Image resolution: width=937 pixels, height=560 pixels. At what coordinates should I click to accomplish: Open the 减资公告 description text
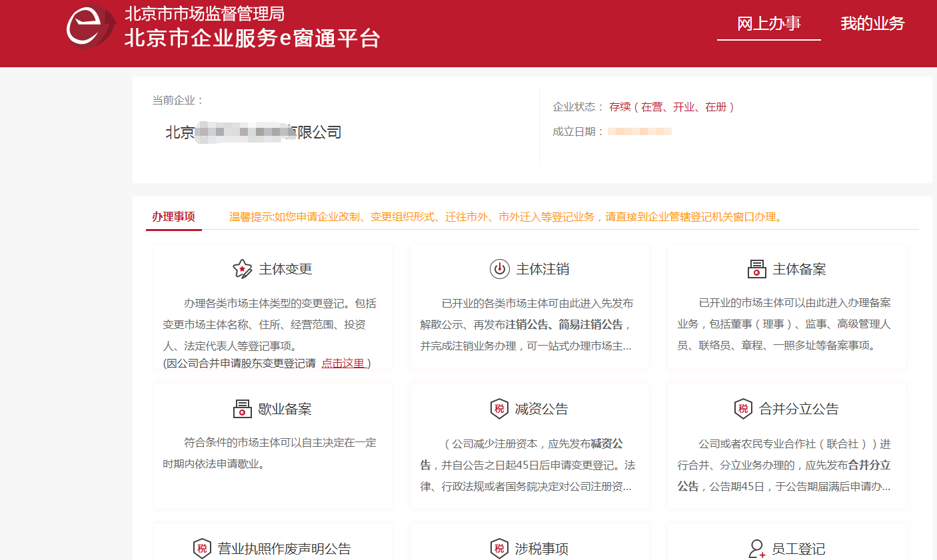528,465
